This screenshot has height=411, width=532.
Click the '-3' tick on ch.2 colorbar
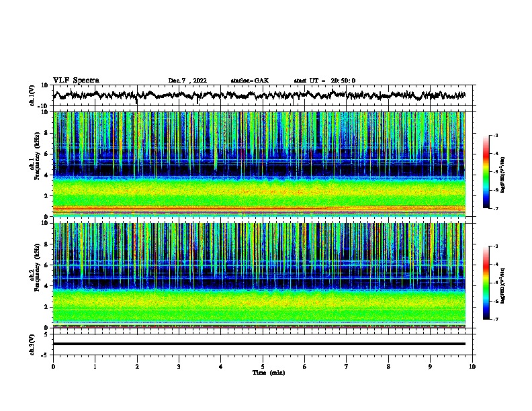tap(495, 246)
